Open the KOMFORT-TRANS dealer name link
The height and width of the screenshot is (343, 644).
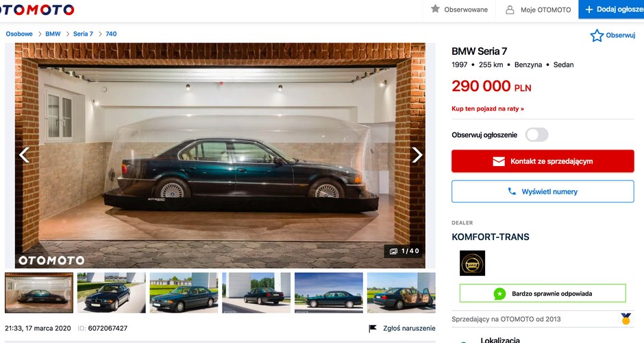tap(491, 237)
